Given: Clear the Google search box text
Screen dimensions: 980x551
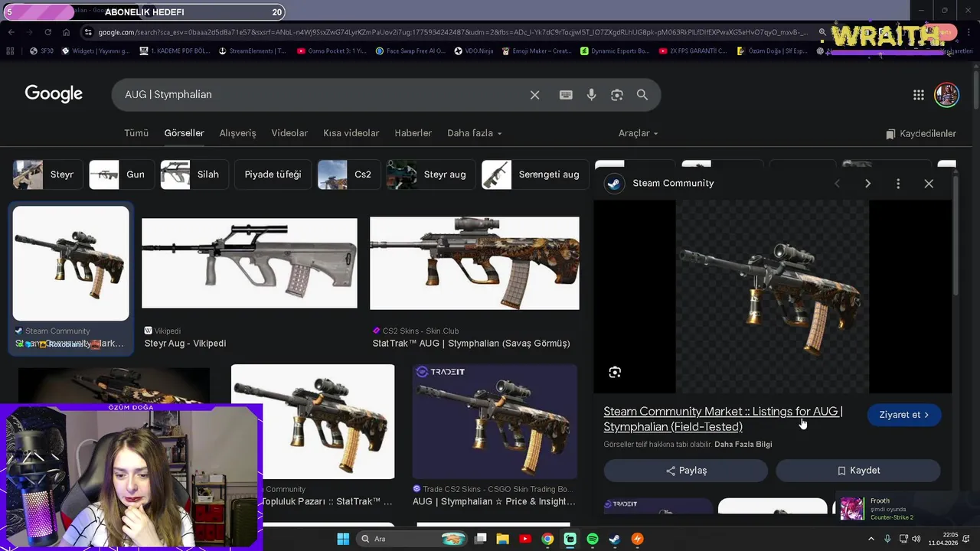Looking at the screenshot, I should click(534, 95).
